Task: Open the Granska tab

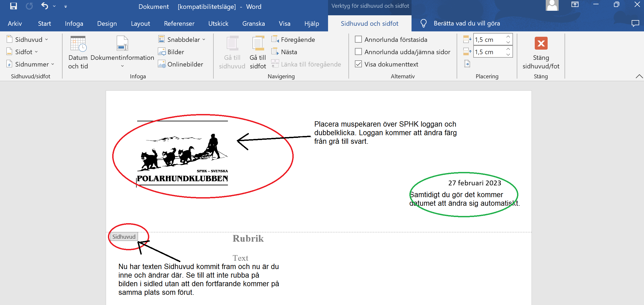Action: click(x=253, y=24)
